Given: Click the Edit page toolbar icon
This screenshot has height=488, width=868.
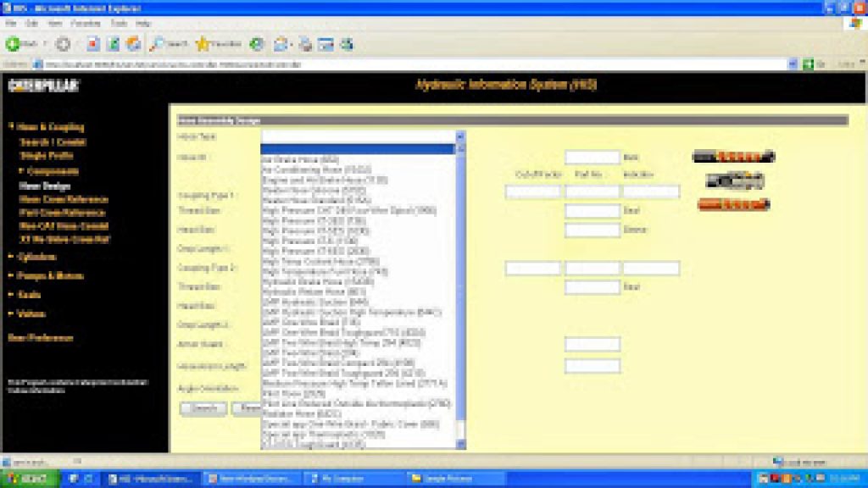Looking at the screenshot, I should pos(325,44).
